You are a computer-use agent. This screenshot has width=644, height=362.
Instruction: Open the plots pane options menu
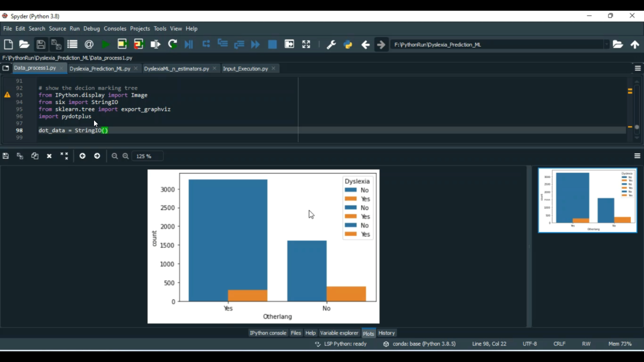click(x=637, y=156)
